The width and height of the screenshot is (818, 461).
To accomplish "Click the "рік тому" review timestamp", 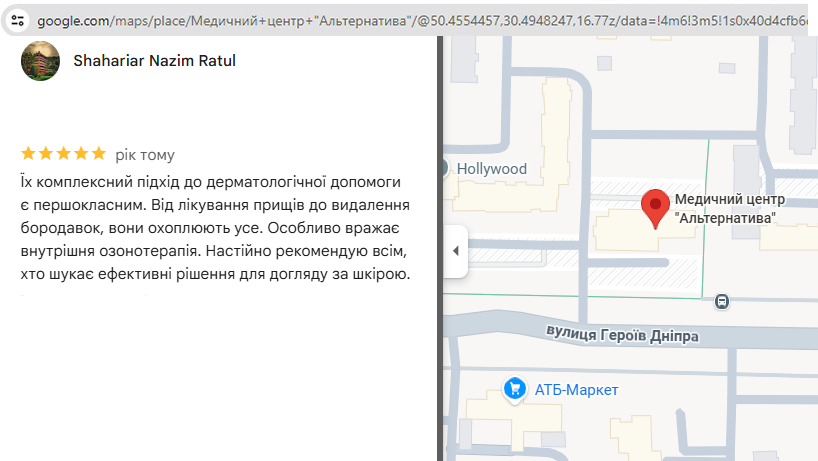I will click(x=145, y=155).
